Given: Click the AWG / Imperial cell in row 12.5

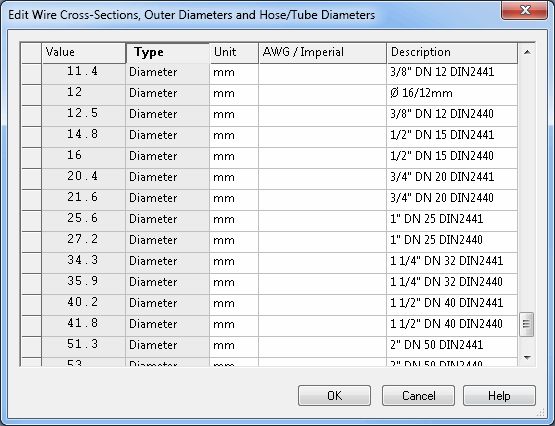Looking at the screenshot, I should [x=322, y=116].
